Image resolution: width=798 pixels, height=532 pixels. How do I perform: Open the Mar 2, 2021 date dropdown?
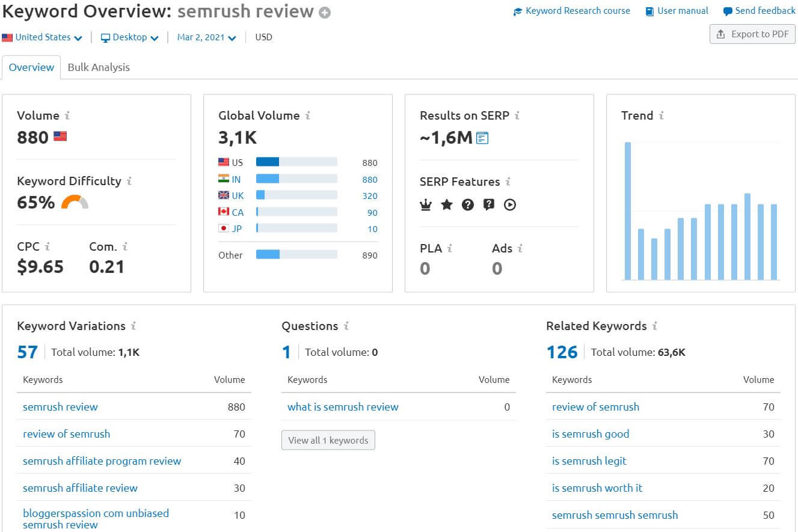207,37
